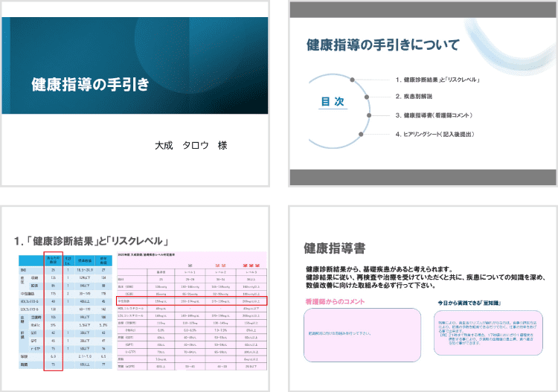This screenshot has width=558, height=392.
Task: Click the pink 看護師からのコメント heading
Action: pyautogui.click(x=335, y=303)
